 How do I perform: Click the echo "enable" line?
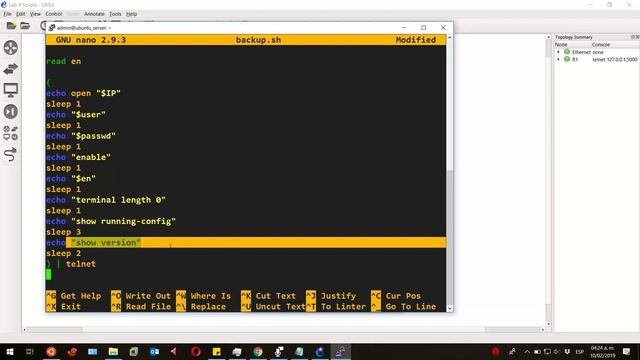pos(78,157)
